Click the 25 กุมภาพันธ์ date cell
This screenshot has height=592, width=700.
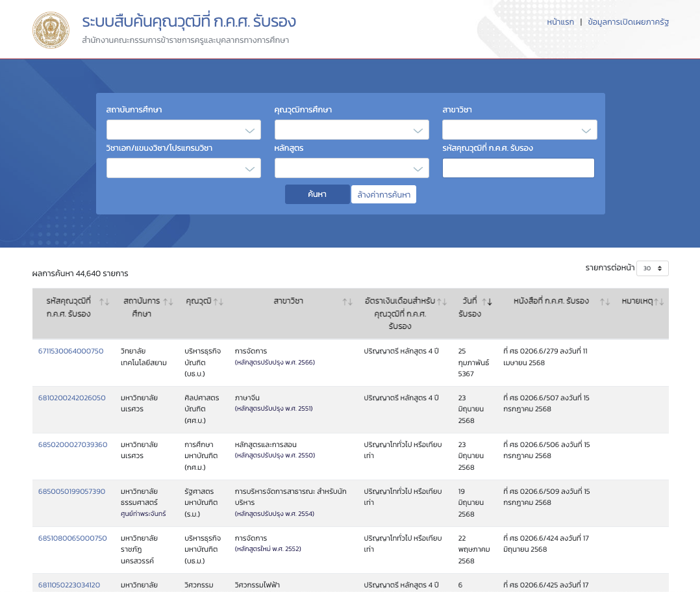click(473, 363)
